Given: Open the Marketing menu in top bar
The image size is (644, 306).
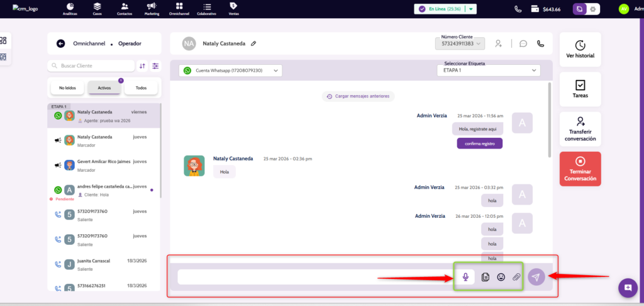Looking at the screenshot, I should tap(151, 9).
